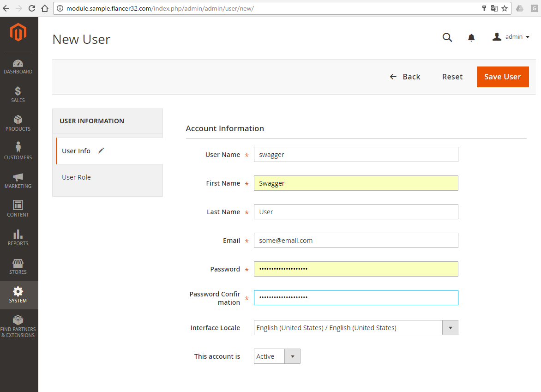Click the Magento logo
The height and width of the screenshot is (392, 541).
coord(18,32)
